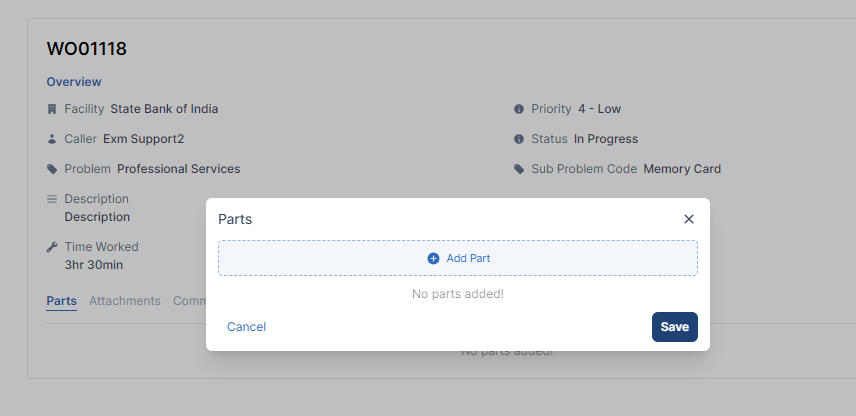This screenshot has width=856, height=416.
Task: Close the Parts dialog with X
Action: tap(689, 219)
